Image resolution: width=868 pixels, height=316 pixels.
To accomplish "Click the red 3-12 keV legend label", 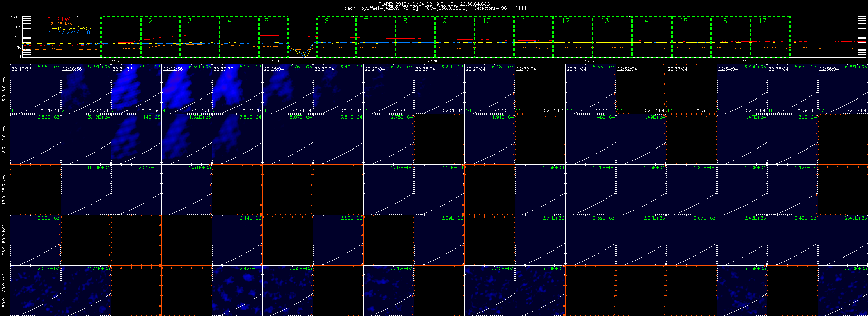I will point(59,19).
